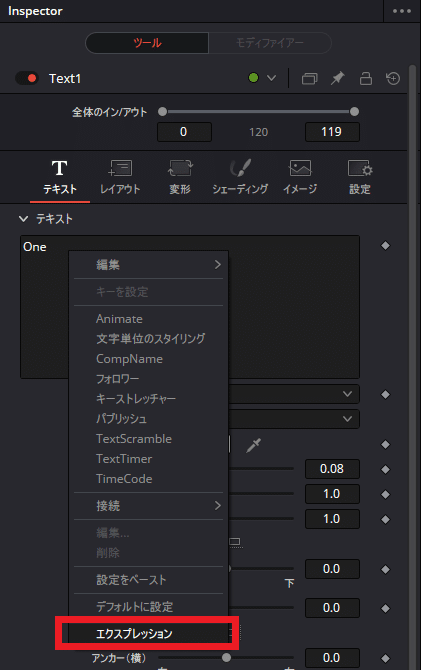Open the イメージ tab icon
The image size is (421, 670).
pos(300,177)
